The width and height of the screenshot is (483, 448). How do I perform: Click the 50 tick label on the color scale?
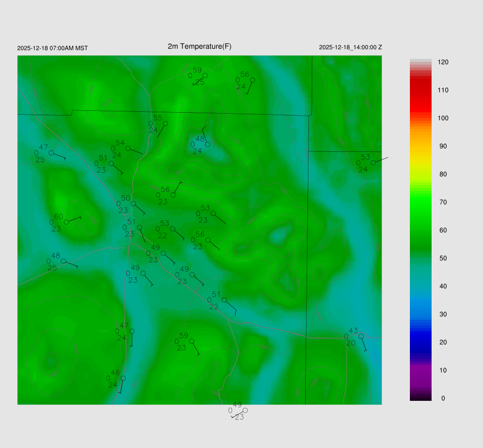442,258
